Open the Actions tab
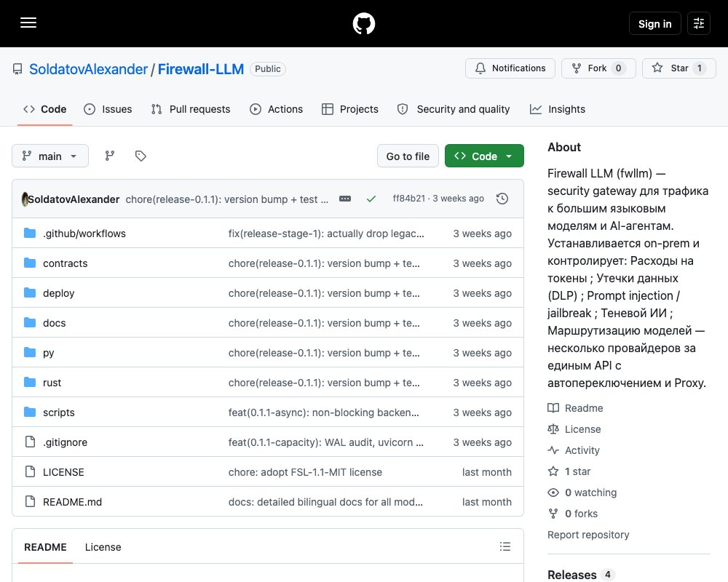This screenshot has height=582, width=728. 276,109
